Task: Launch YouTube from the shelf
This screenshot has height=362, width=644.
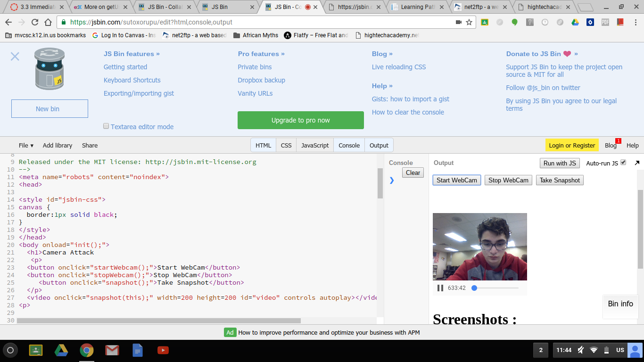Action: tap(163, 350)
